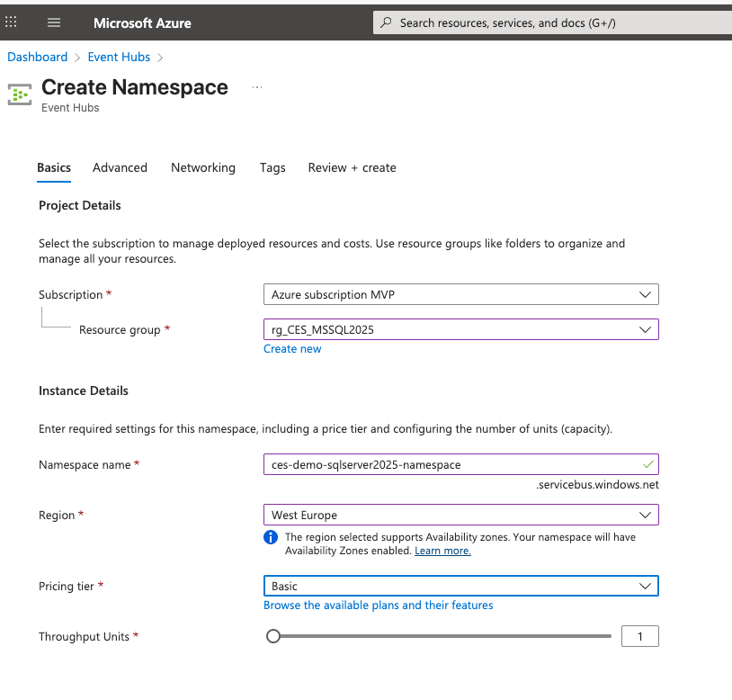732x700 pixels.
Task: Open the Azure portal hamburger menu
Action: (x=54, y=22)
